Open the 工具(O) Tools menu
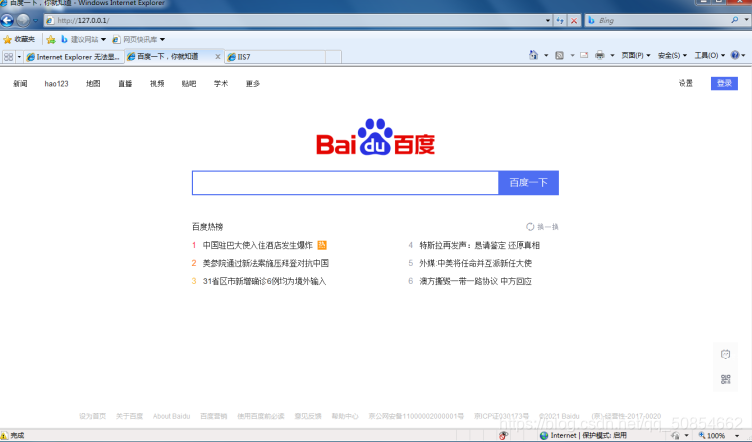The image size is (752, 442). point(710,56)
